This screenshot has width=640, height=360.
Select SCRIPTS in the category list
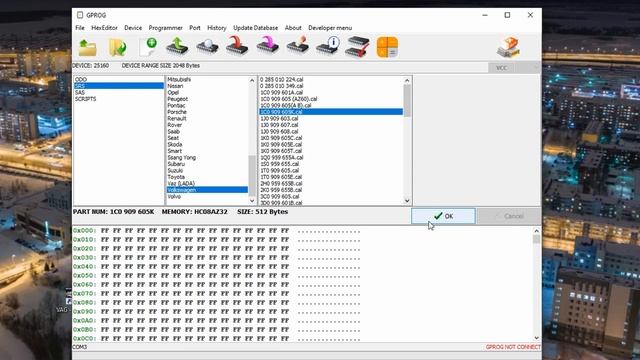click(118, 99)
